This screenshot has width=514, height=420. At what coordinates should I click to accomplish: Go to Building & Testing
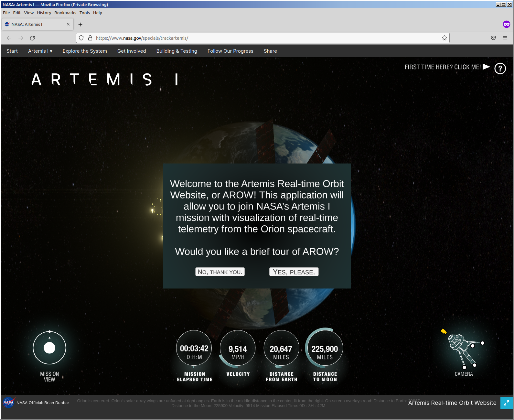click(177, 51)
